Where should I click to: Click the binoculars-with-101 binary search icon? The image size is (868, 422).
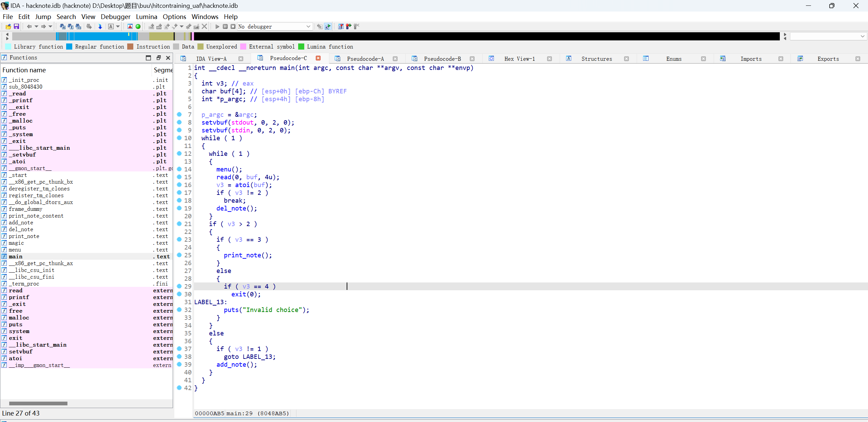78,26
